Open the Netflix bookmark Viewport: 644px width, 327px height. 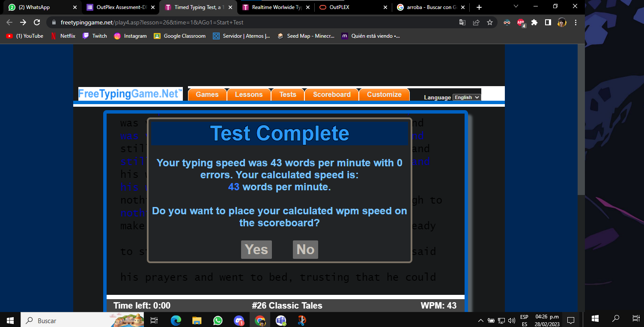click(63, 36)
